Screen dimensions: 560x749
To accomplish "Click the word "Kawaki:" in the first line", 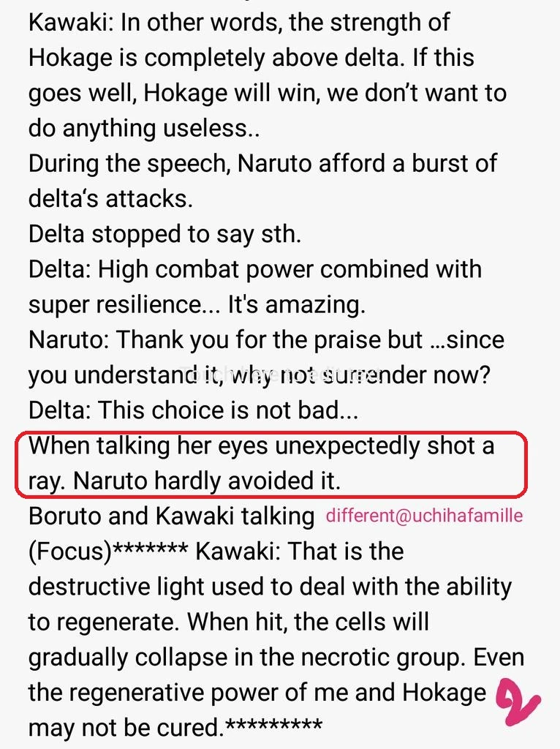I will click(71, 23).
